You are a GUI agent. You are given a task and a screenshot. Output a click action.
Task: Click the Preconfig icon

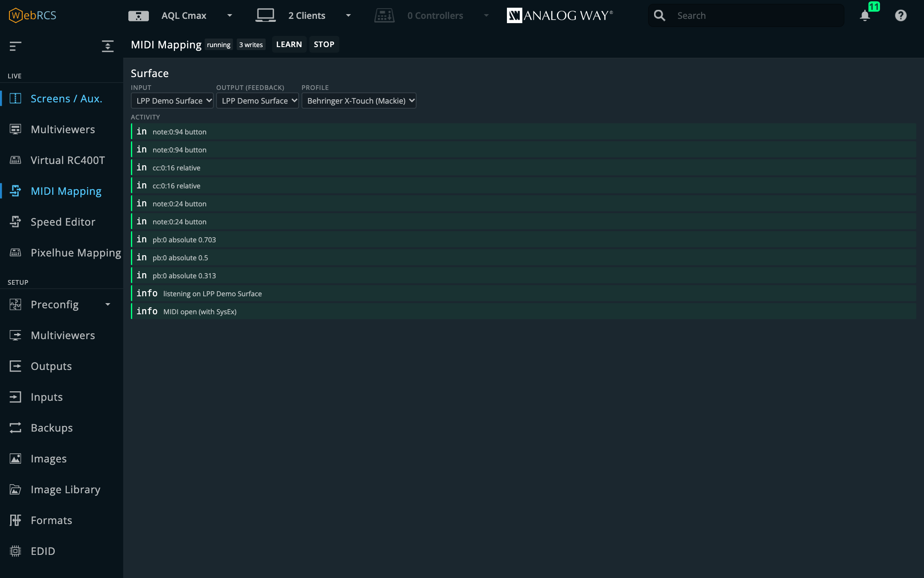pyautogui.click(x=15, y=304)
